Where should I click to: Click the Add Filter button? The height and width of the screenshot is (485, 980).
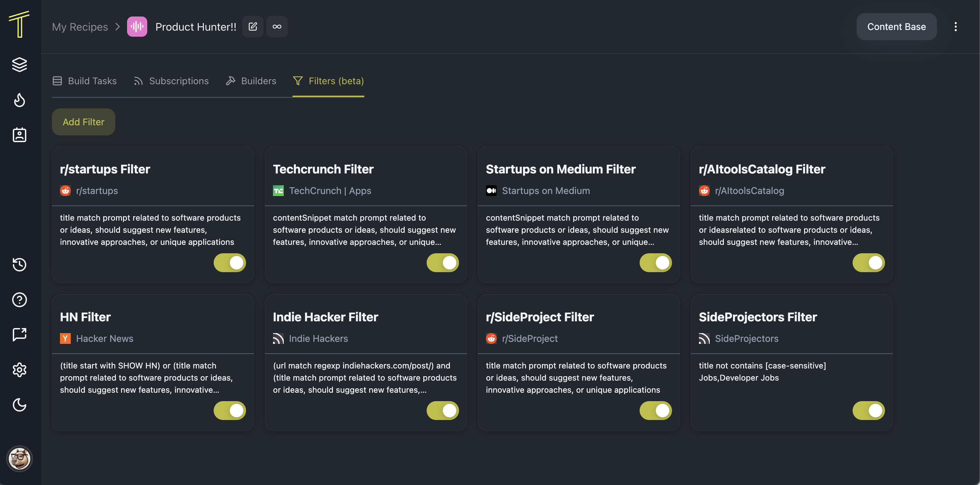(83, 122)
